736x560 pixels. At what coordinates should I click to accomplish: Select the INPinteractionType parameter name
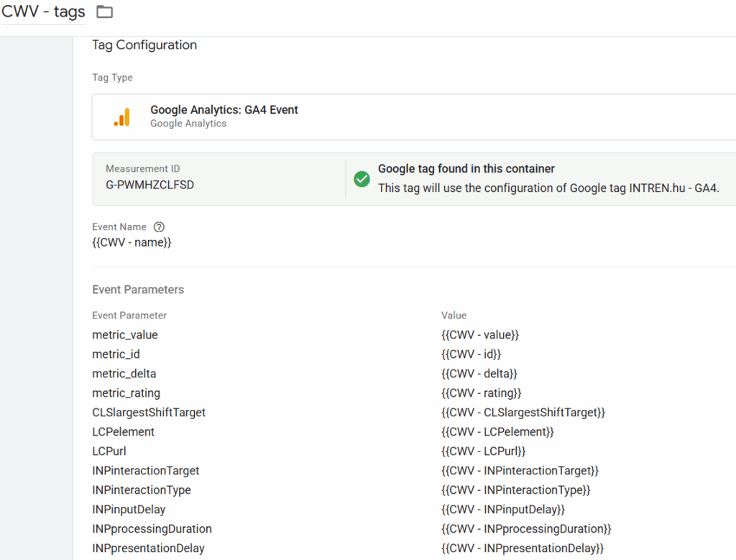coord(142,490)
